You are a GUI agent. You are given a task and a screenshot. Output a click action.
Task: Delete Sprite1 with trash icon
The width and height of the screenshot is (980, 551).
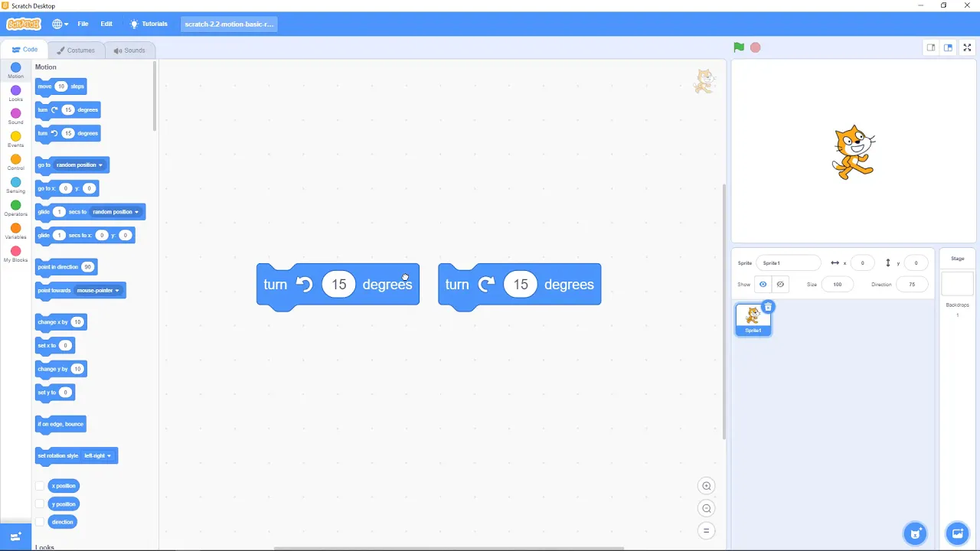[768, 307]
